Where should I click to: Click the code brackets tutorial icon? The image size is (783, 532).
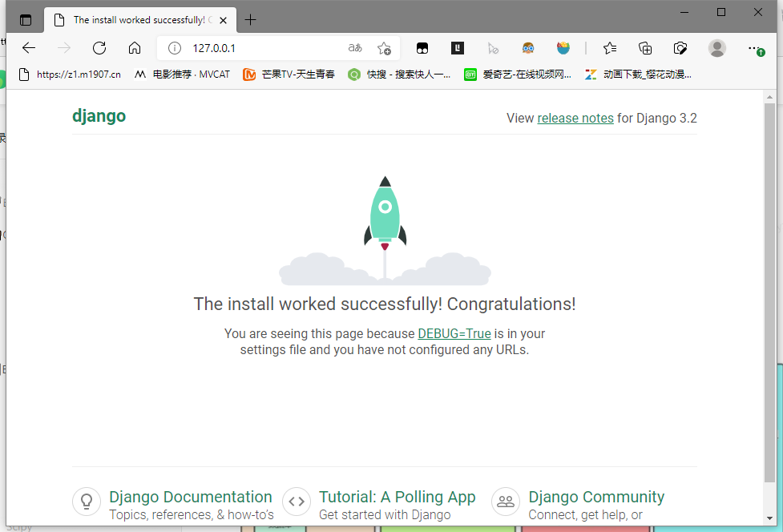click(297, 502)
